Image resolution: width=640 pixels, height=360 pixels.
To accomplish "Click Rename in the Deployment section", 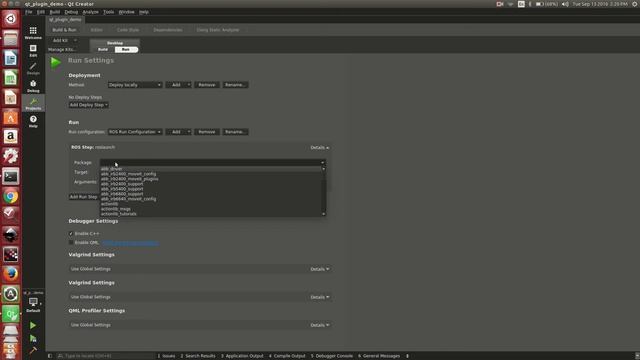I will pos(235,85).
